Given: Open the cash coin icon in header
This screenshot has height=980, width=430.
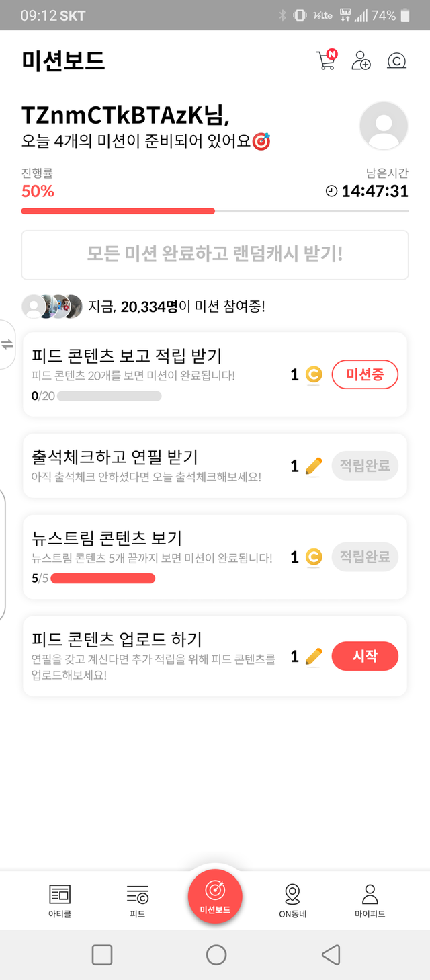Looking at the screenshot, I should (x=396, y=61).
